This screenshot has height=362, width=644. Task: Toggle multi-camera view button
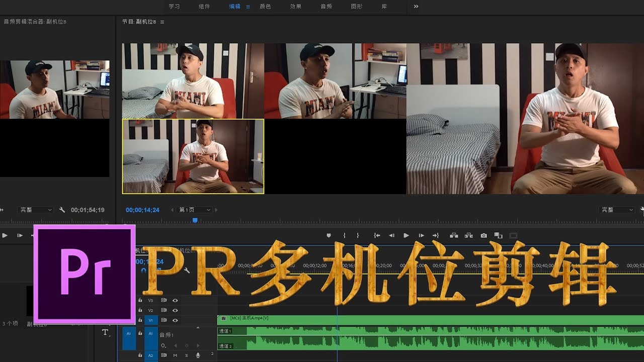499,235
